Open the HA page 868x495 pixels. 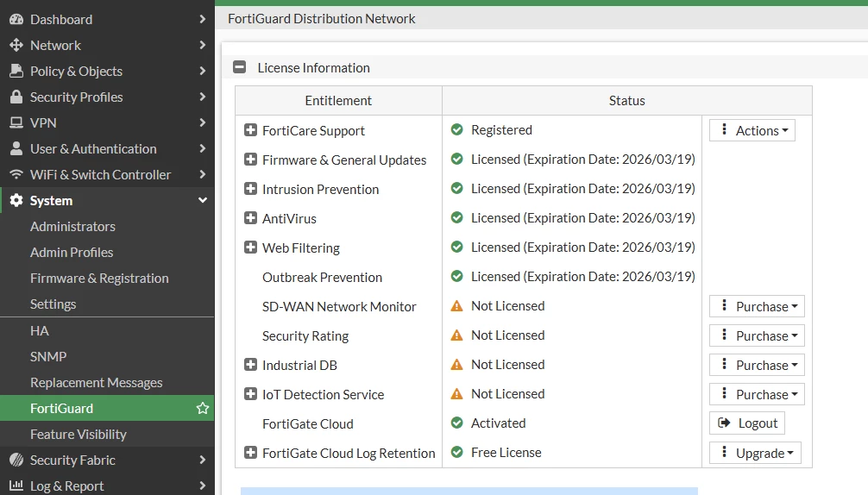107,331
